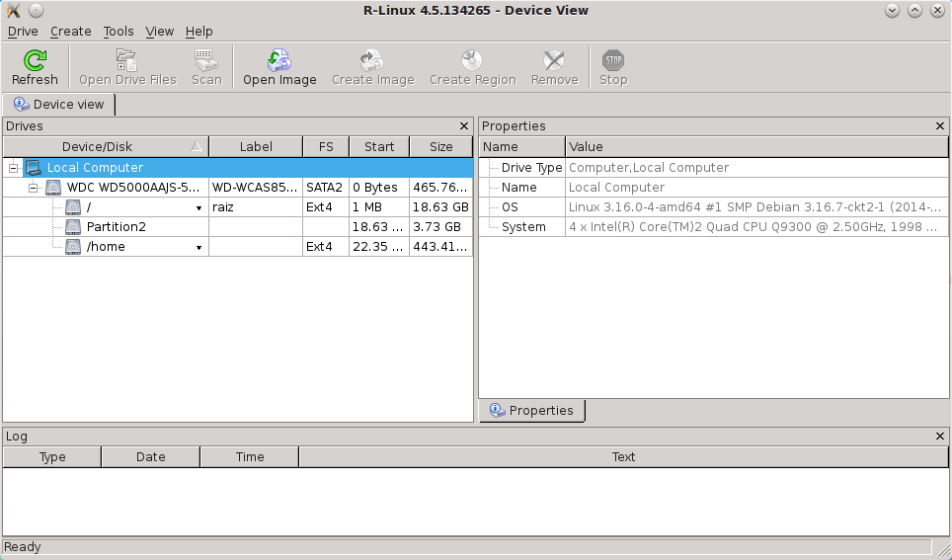The width and height of the screenshot is (952, 560).
Task: Click the Open Image toolbar icon
Action: pos(279,61)
